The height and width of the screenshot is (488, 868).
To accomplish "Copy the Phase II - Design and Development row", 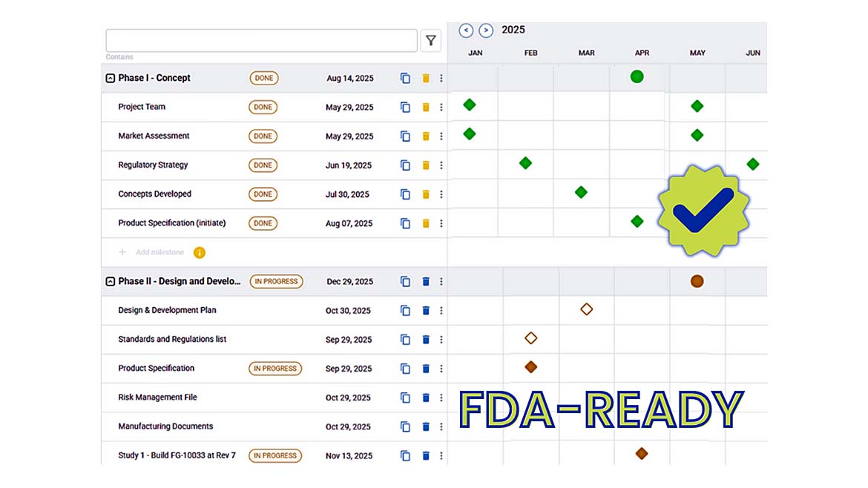I will [x=405, y=281].
